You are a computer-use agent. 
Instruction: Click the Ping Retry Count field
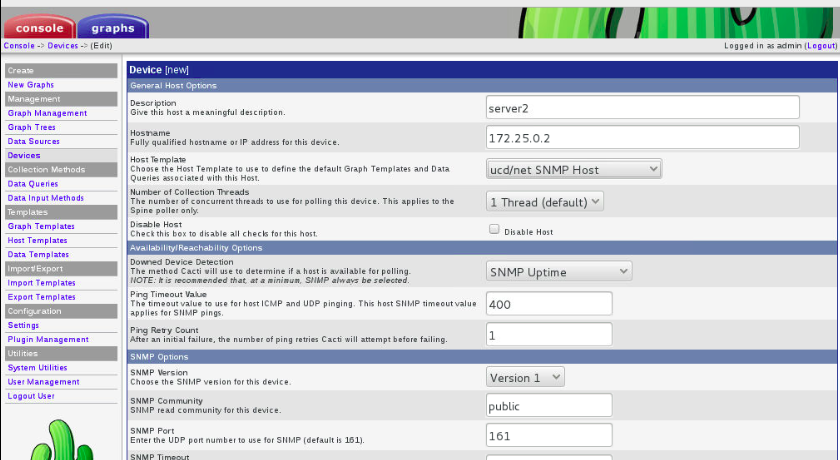[549, 335]
